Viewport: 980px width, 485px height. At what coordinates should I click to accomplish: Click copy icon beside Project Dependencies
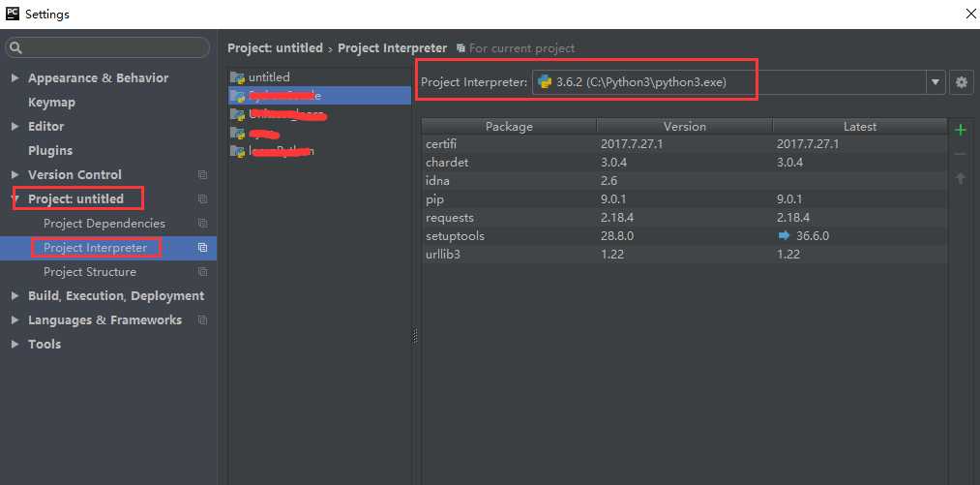point(202,224)
